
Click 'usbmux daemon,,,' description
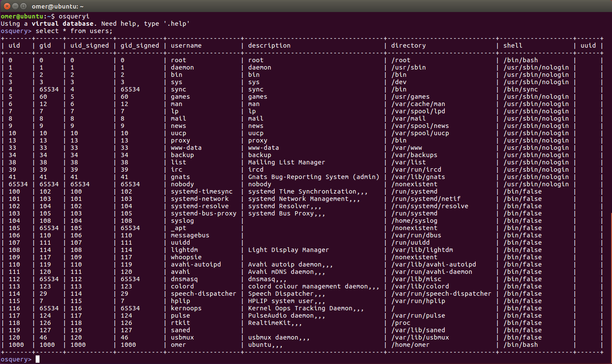coord(279,337)
